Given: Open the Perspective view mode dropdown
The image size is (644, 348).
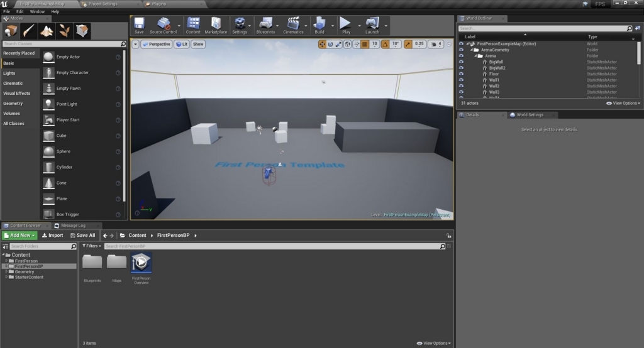Looking at the screenshot, I should [x=156, y=44].
